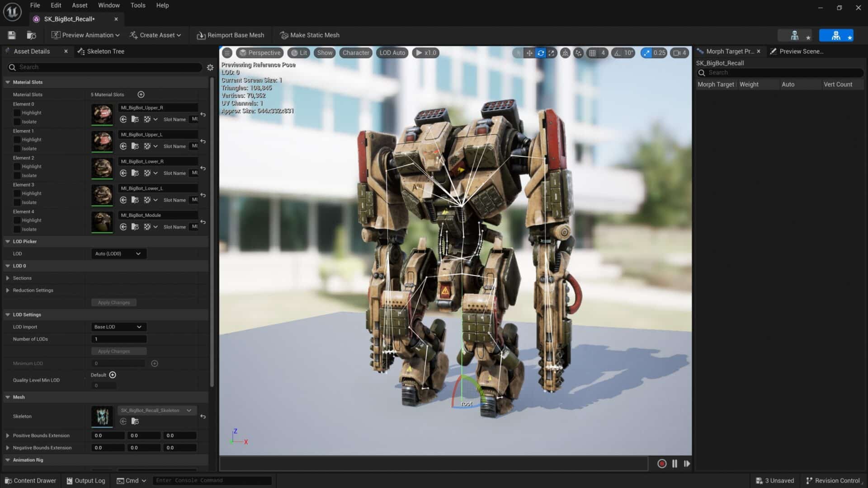
Task: Select the Translate gizmo tool
Action: coord(529,53)
